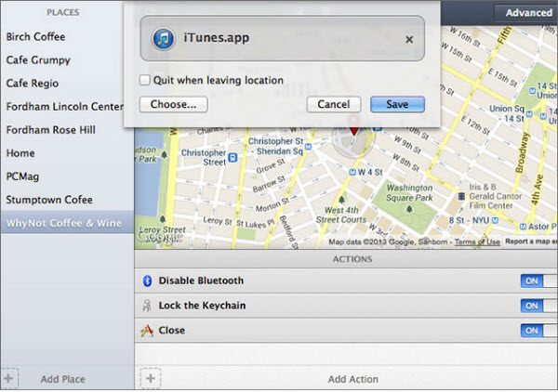Click the Union Sq - 14 St map label
This screenshot has height=392, width=558.
click(x=506, y=113)
